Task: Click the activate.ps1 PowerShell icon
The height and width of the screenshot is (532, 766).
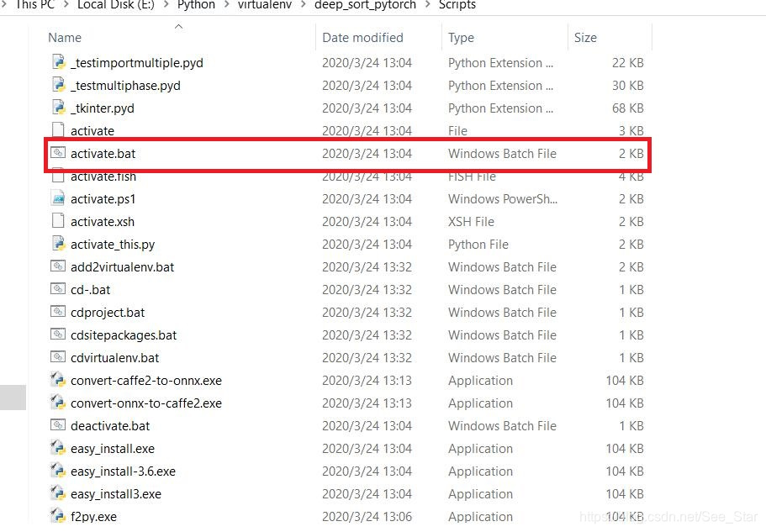Action: coord(58,198)
